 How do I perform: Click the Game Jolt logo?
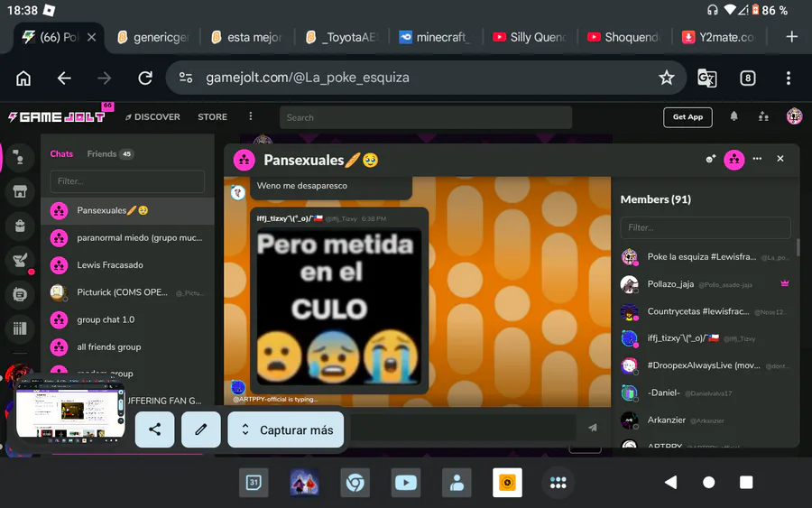[x=57, y=117]
